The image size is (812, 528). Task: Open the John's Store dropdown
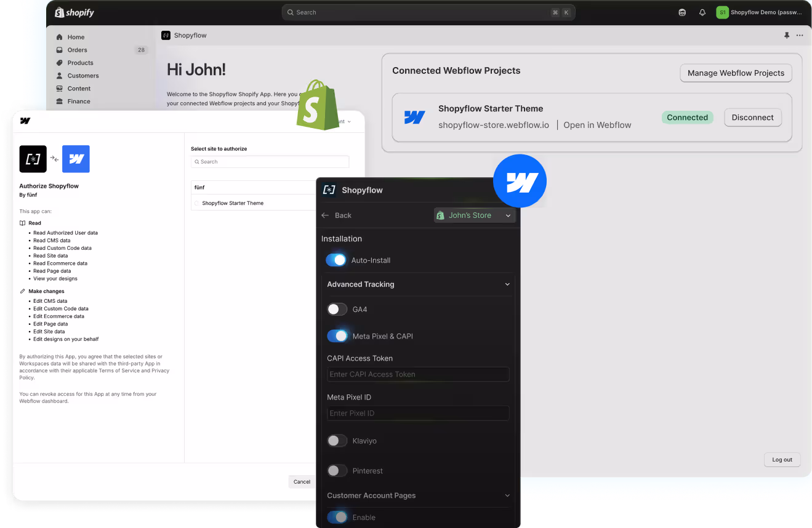tap(475, 215)
